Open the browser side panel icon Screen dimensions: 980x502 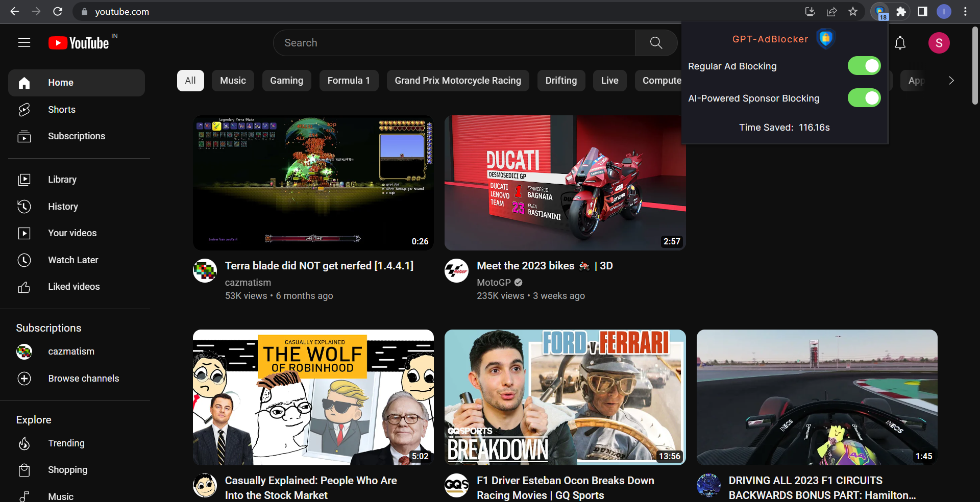point(922,12)
